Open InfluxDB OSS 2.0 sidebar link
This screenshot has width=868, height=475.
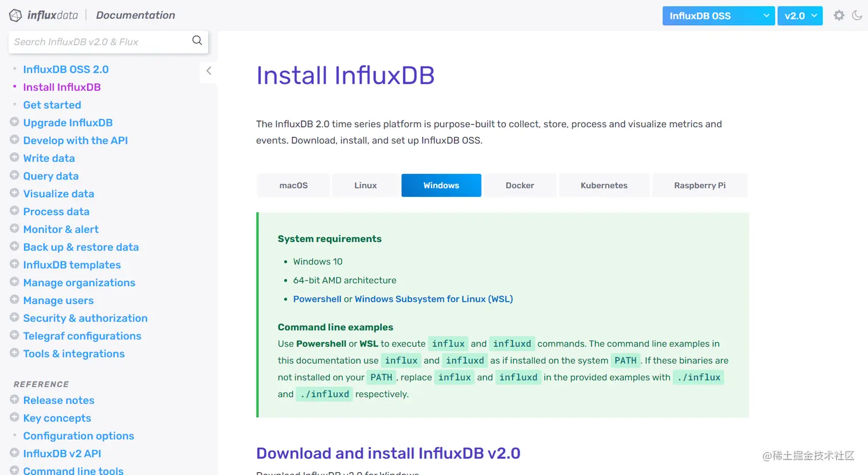(66, 69)
